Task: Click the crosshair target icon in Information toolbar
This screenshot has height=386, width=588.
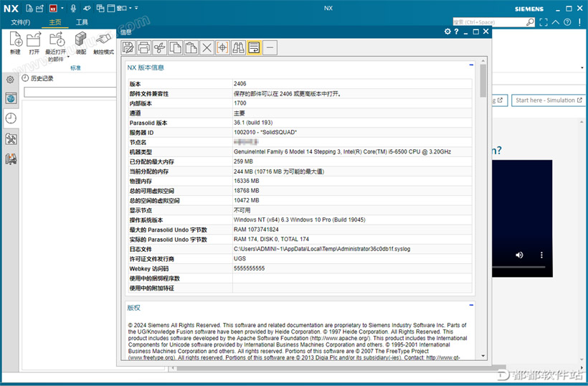Action: [x=223, y=47]
